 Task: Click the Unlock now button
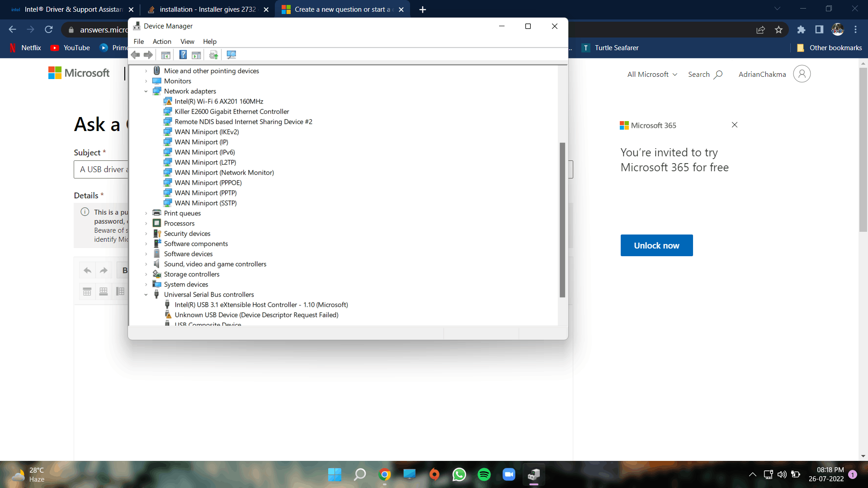(656, 245)
